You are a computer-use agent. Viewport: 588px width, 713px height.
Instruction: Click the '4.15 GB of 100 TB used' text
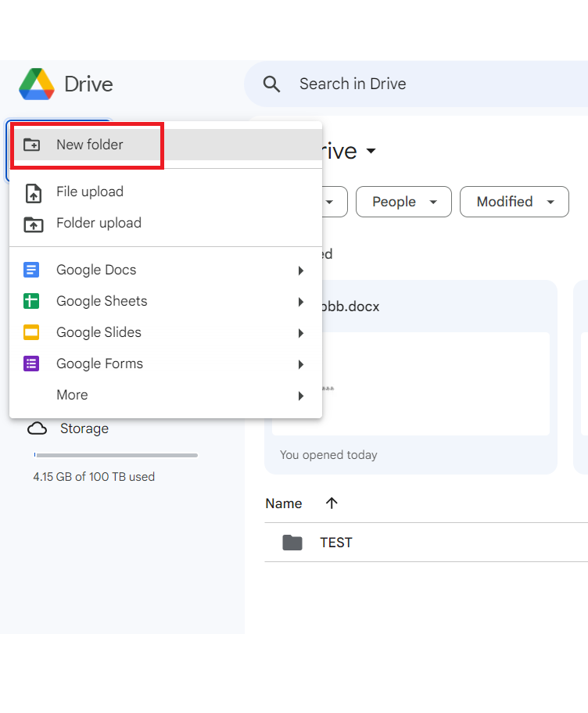click(94, 477)
